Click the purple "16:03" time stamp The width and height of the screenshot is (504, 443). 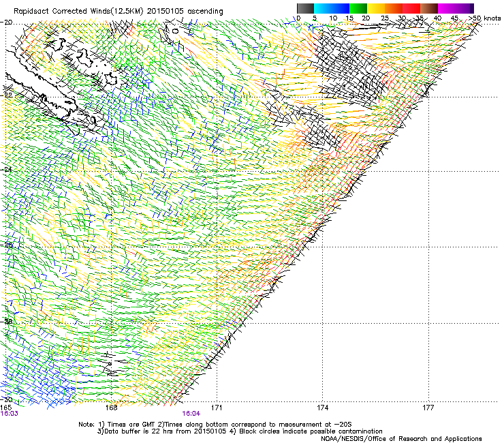(9, 414)
